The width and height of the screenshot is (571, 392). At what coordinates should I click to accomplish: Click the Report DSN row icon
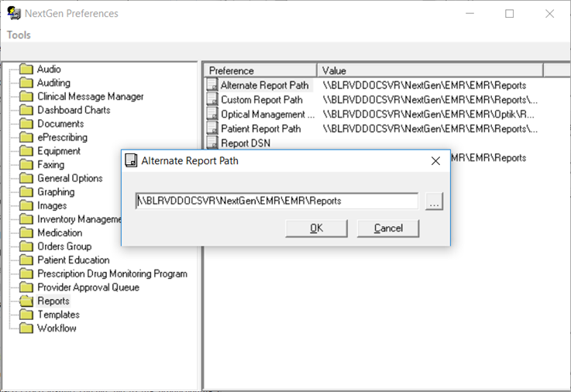[x=212, y=143]
